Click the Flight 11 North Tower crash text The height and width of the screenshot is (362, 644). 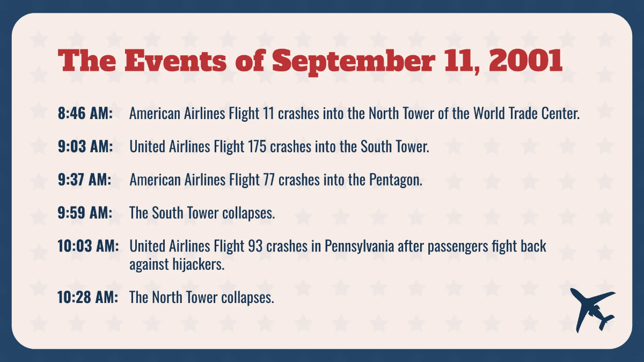(354, 114)
